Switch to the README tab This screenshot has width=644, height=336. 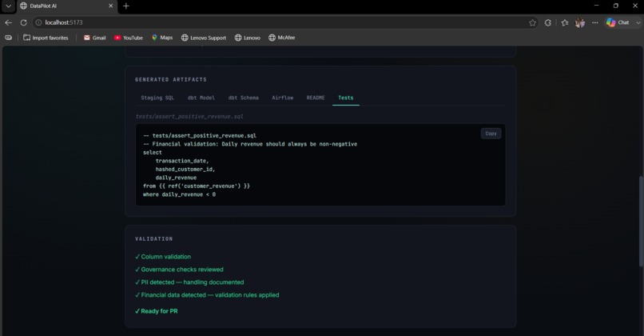click(316, 98)
